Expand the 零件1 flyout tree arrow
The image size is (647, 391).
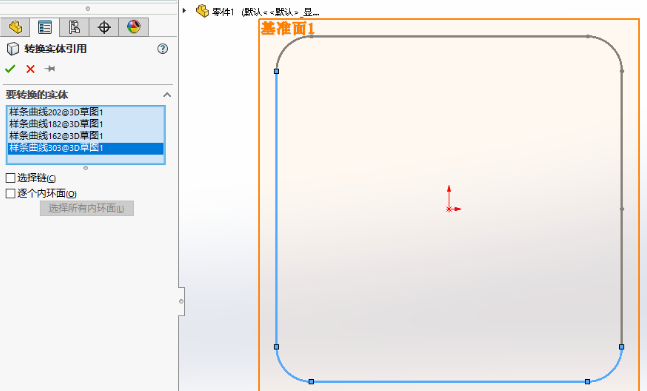[x=184, y=11]
